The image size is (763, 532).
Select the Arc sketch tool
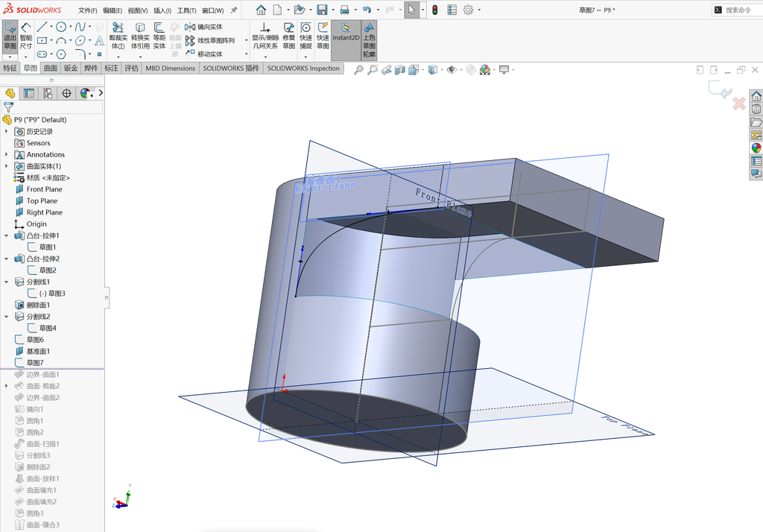(x=61, y=40)
